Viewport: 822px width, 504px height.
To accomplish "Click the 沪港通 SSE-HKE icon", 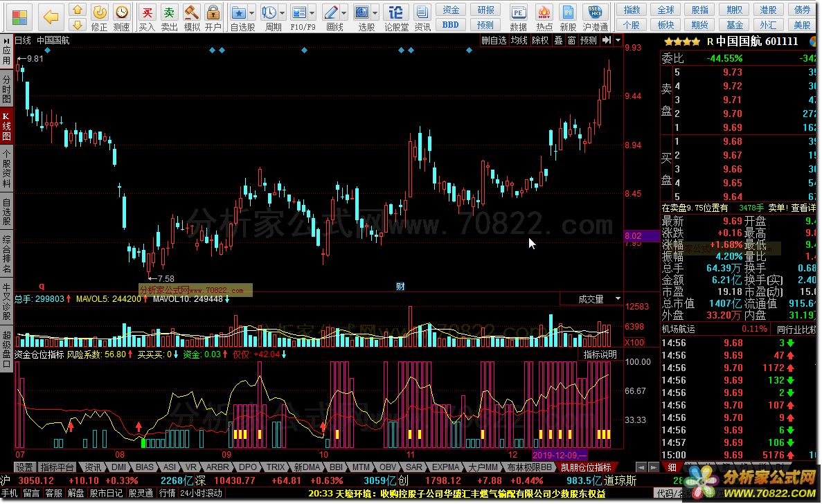I will [x=596, y=18].
